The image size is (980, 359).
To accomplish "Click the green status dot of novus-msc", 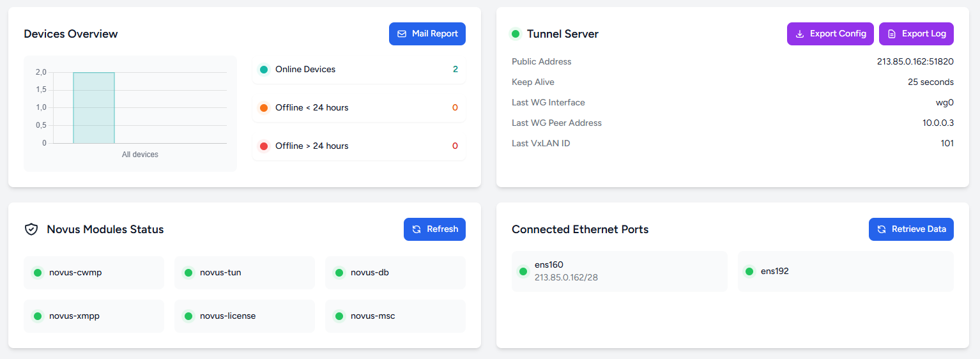I will (339, 316).
